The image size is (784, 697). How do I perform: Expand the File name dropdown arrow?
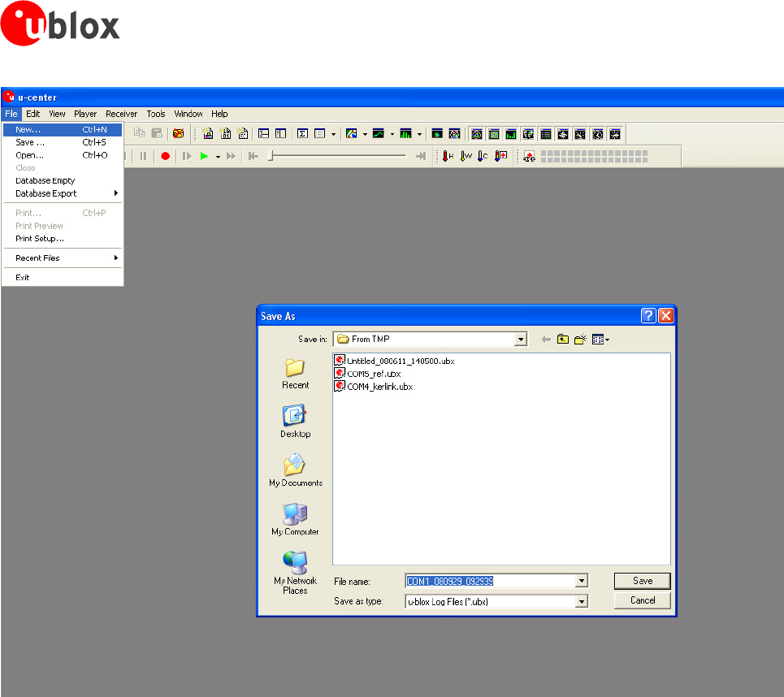pyautogui.click(x=582, y=581)
